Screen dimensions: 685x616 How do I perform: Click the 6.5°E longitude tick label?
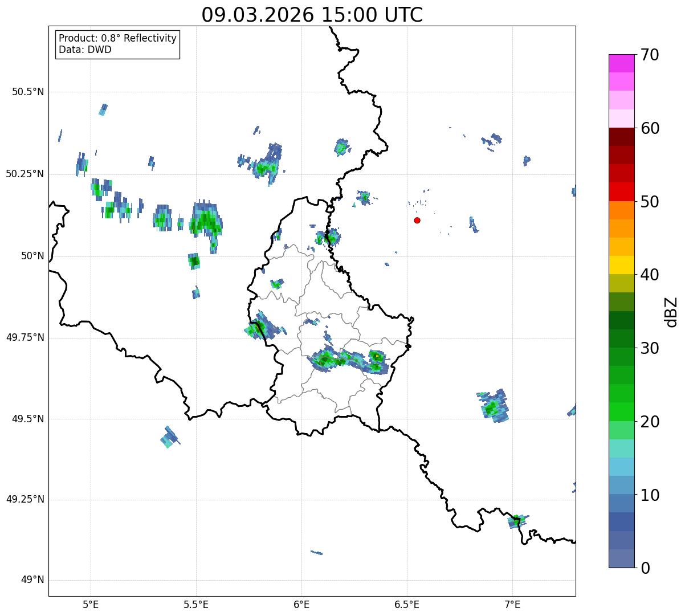pyautogui.click(x=407, y=604)
